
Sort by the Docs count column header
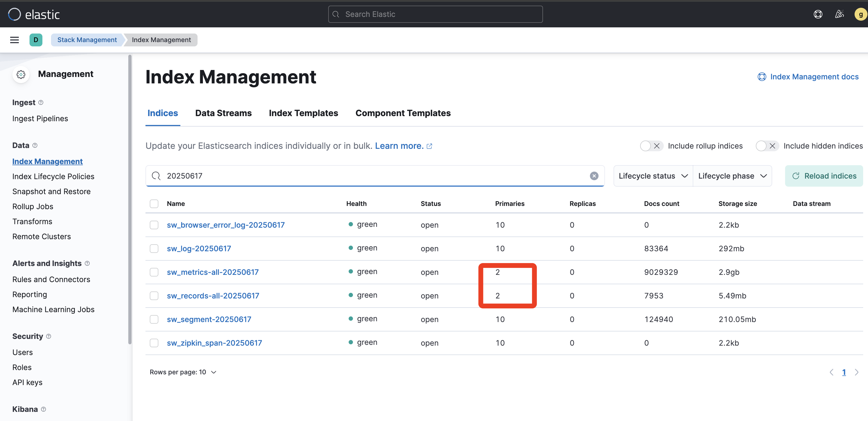pos(661,204)
